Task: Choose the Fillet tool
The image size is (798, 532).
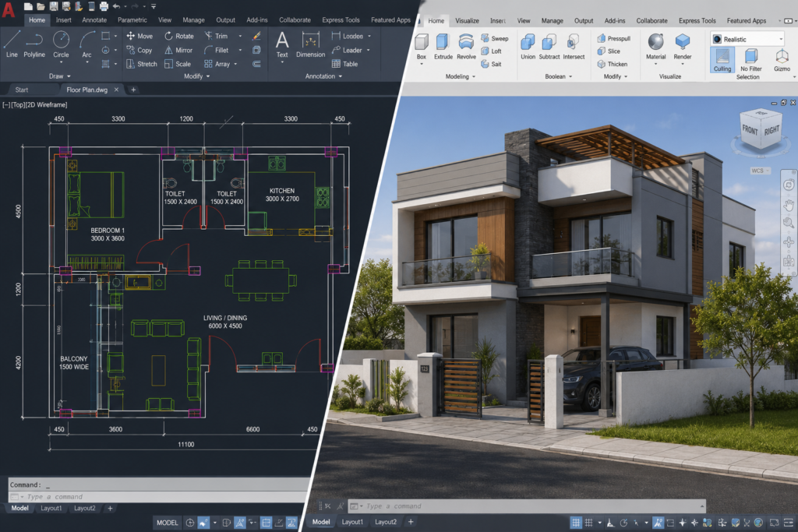Action: point(217,51)
